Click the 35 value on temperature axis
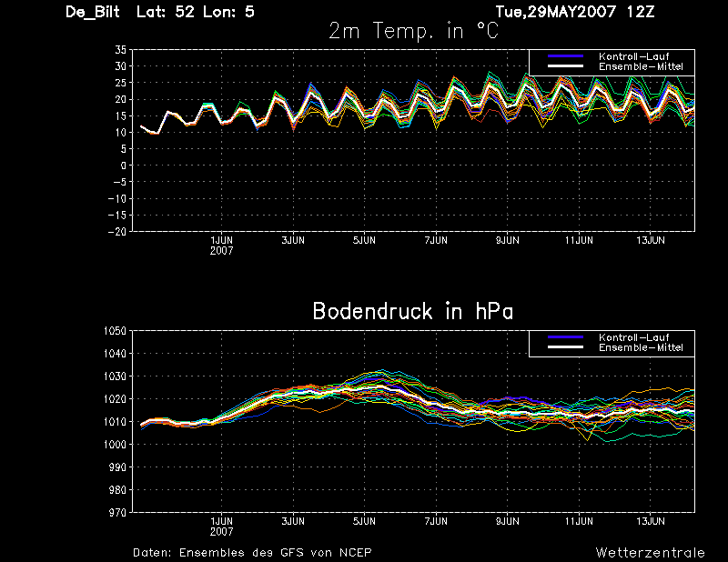This screenshot has height=562, width=728. click(120, 50)
